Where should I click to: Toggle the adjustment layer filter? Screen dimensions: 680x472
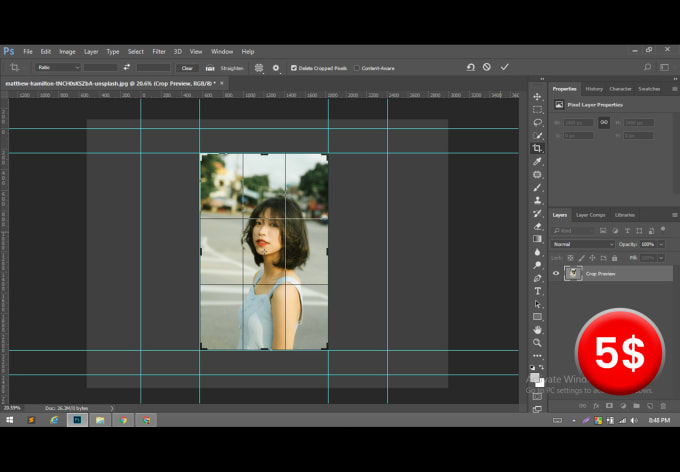pos(615,231)
